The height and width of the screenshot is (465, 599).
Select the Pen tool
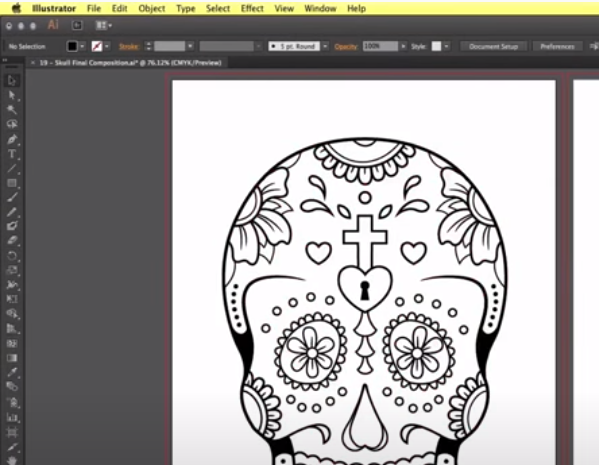pos(11,139)
